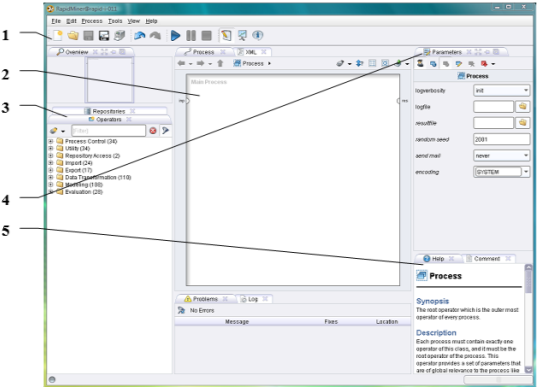The image size is (537, 388).
Task: Switch to the Design perspective icon
Action: coord(226,35)
